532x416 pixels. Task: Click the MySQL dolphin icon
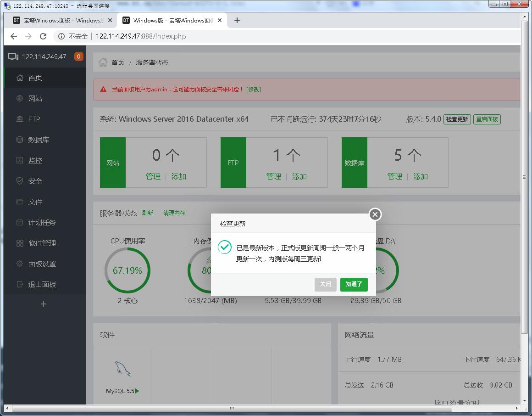click(123, 369)
